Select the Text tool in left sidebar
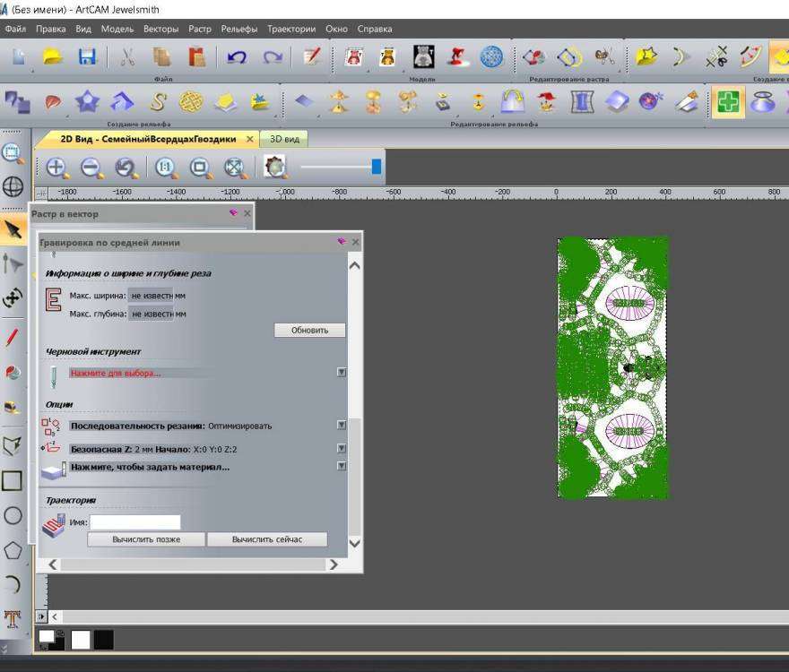This screenshot has height=672, width=789. 13,617
